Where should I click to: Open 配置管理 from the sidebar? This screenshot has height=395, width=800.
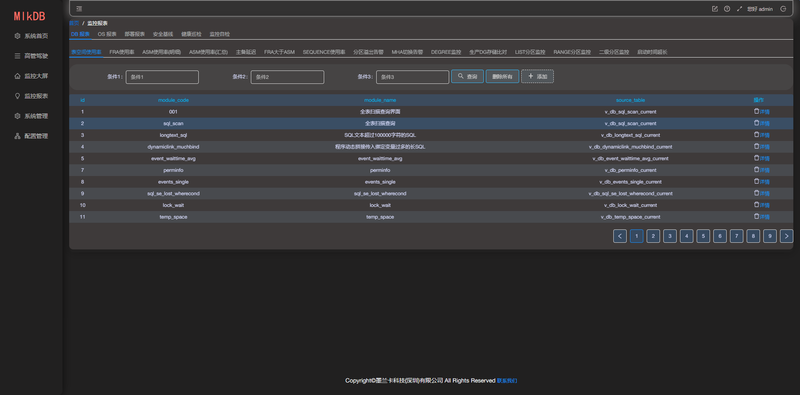click(32, 136)
